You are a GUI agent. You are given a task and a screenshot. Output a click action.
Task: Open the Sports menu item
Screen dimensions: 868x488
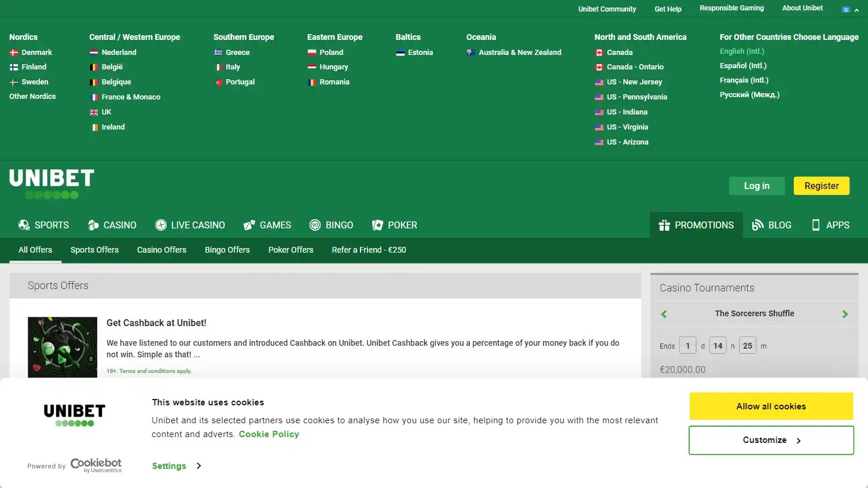coord(44,225)
